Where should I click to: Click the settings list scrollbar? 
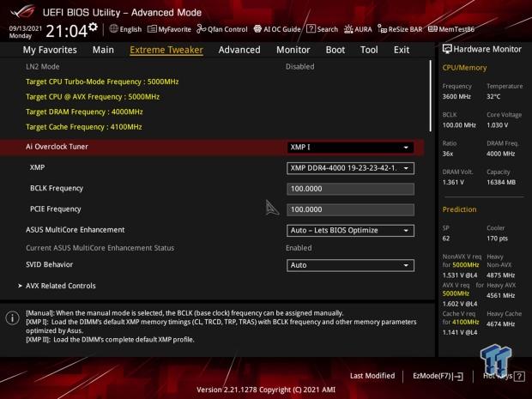(431, 96)
